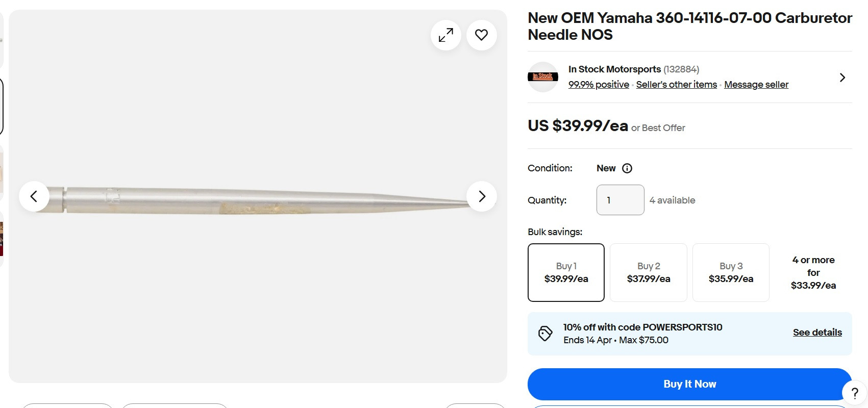Open the 99.9% positive feedback link

tap(599, 85)
